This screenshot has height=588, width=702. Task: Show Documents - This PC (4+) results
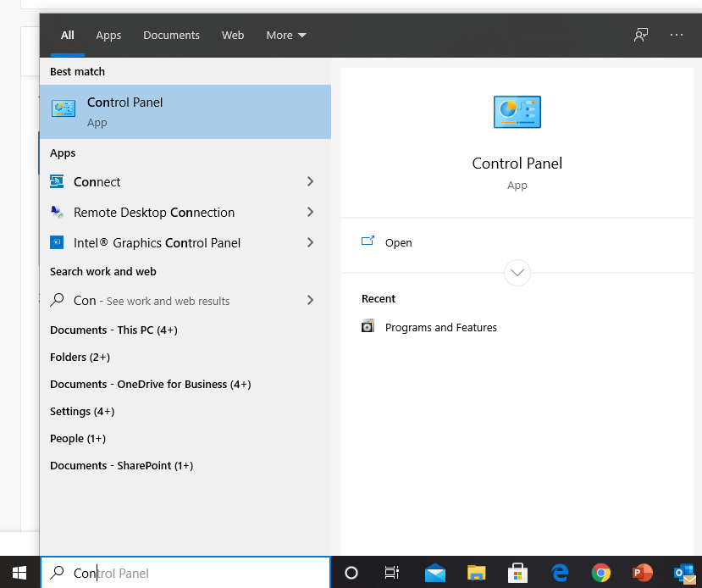coord(113,330)
